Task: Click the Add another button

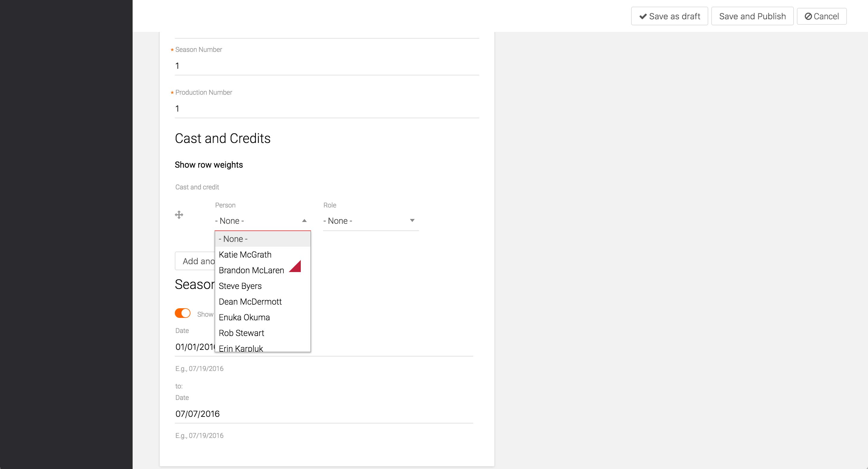Action: (x=195, y=261)
